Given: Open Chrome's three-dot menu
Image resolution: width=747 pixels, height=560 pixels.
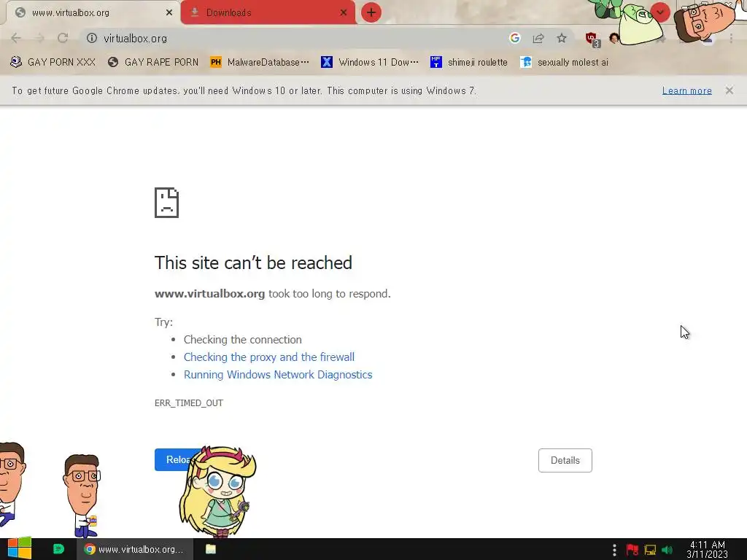Looking at the screenshot, I should [731, 38].
